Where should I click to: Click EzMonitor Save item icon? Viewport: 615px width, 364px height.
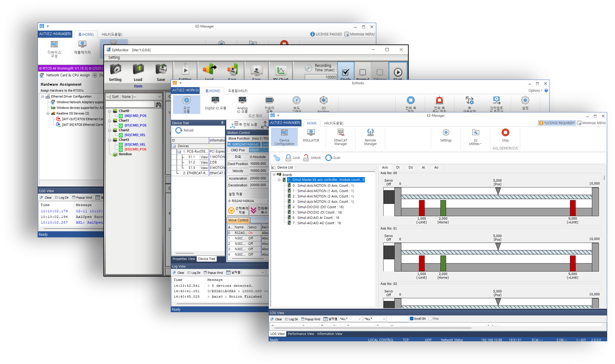point(161,69)
